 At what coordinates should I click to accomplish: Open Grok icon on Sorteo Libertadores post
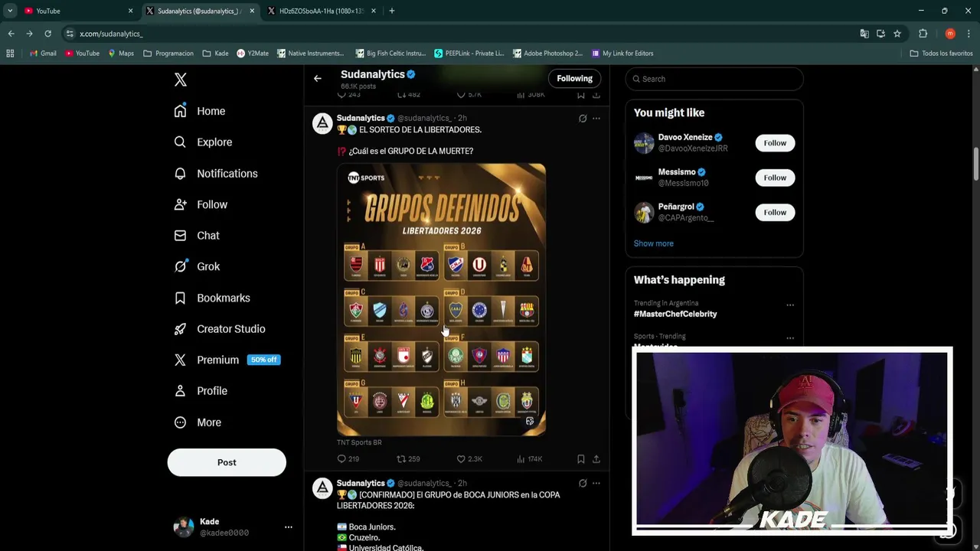click(x=583, y=119)
